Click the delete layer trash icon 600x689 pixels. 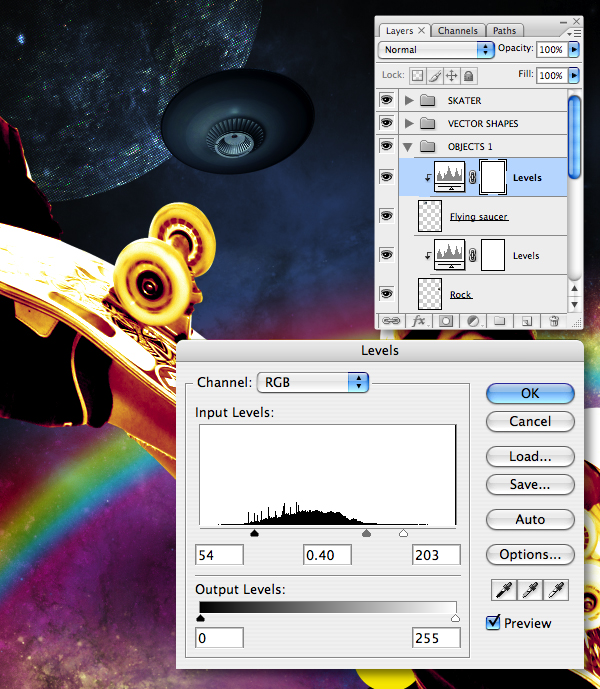[x=554, y=321]
